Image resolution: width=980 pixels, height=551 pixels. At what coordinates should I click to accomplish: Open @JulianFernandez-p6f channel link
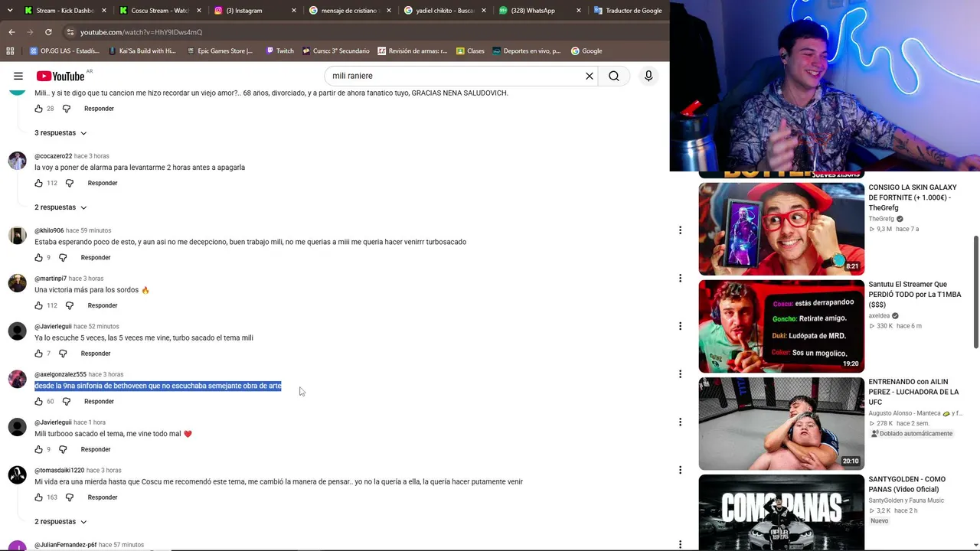pos(65,545)
